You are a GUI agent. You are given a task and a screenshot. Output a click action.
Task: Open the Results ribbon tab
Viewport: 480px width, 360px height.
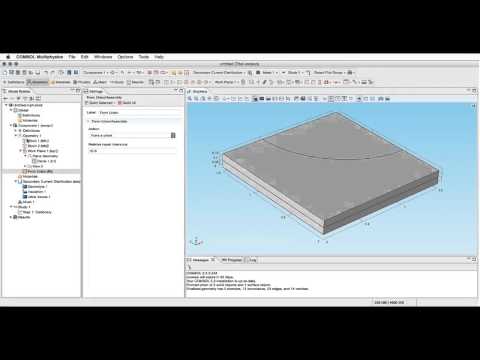point(135,82)
